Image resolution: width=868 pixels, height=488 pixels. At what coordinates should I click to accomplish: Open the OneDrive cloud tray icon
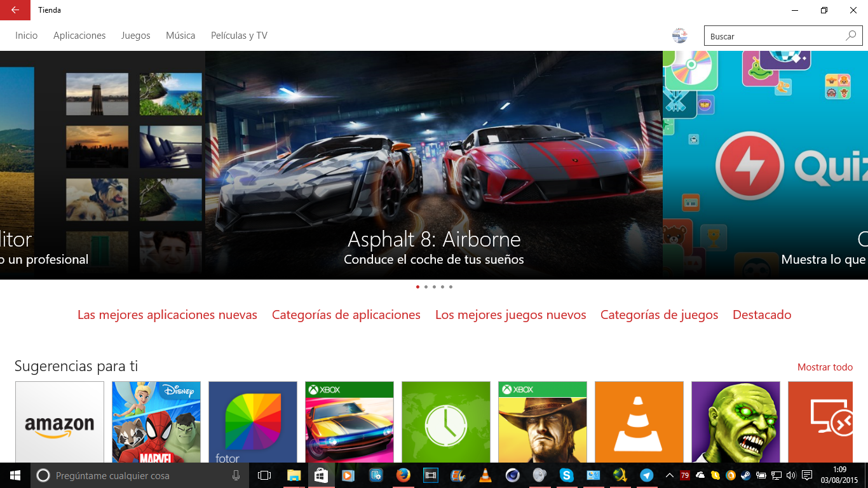click(700, 475)
